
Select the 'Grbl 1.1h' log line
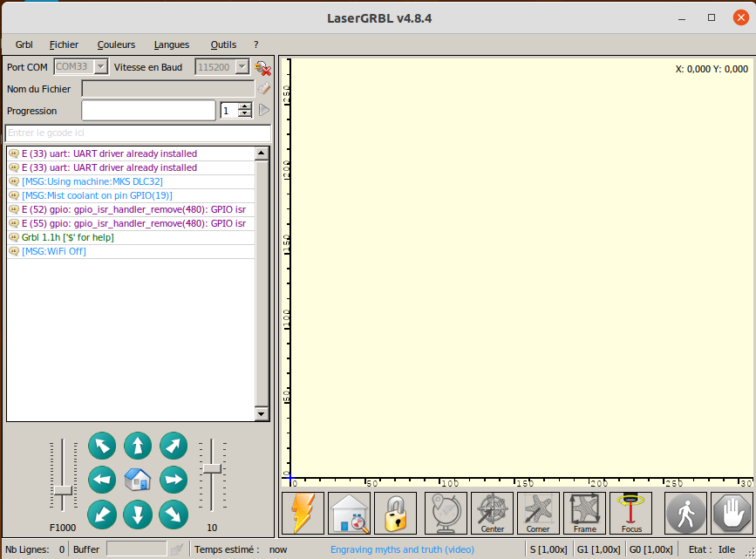(x=131, y=237)
